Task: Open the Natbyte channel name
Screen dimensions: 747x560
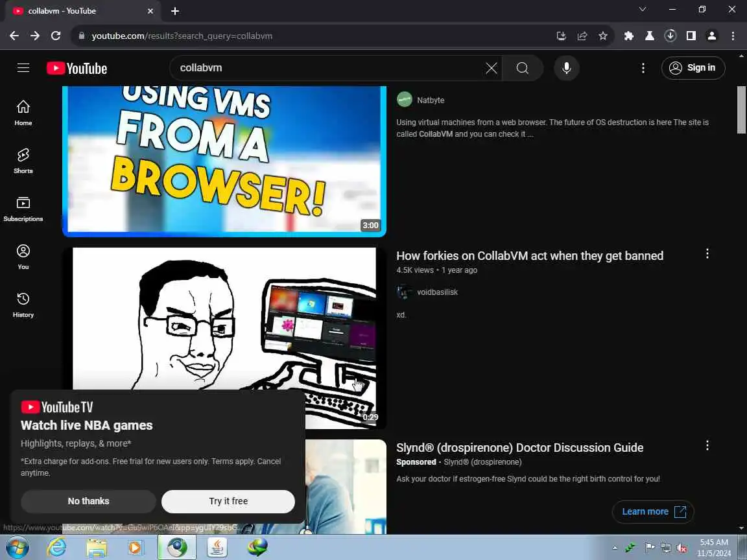Action: click(431, 100)
